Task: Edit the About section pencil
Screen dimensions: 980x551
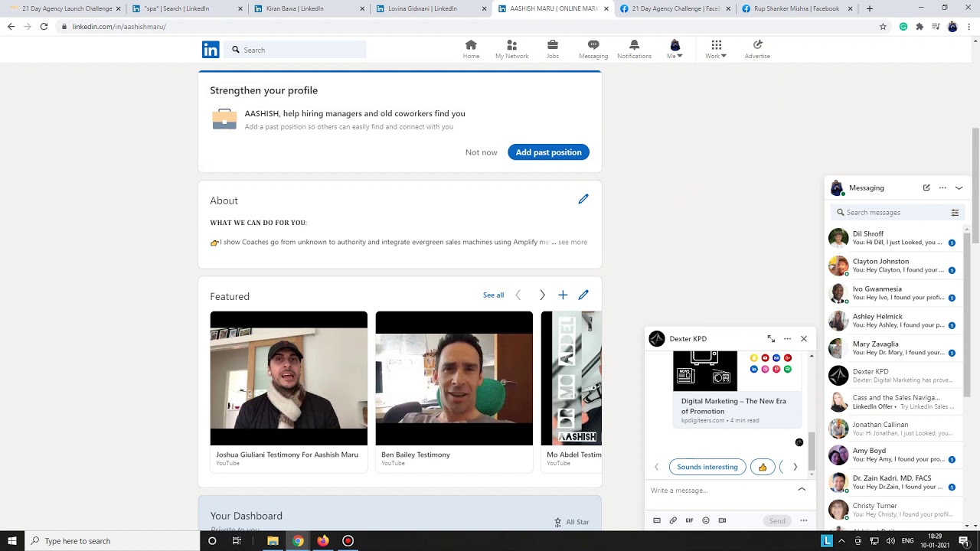Action: click(583, 199)
